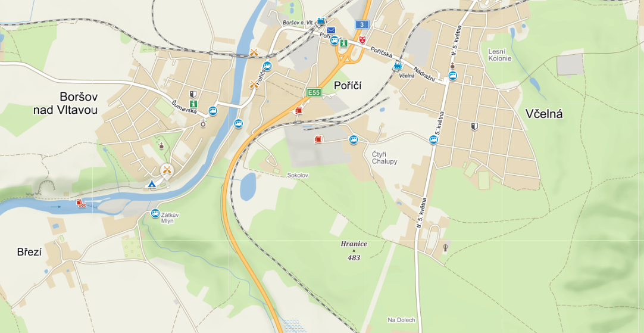
Task: Click the green info icon above Šumavská
Action: click(193, 104)
